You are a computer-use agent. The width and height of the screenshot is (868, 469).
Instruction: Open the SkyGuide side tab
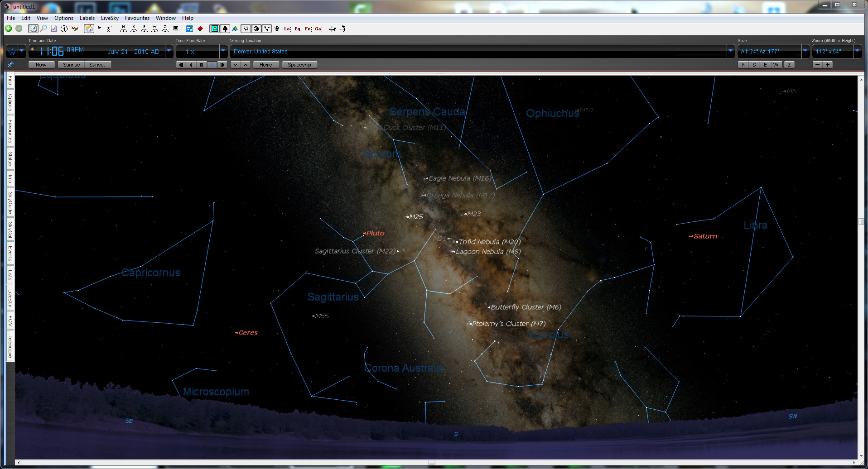tap(10, 203)
